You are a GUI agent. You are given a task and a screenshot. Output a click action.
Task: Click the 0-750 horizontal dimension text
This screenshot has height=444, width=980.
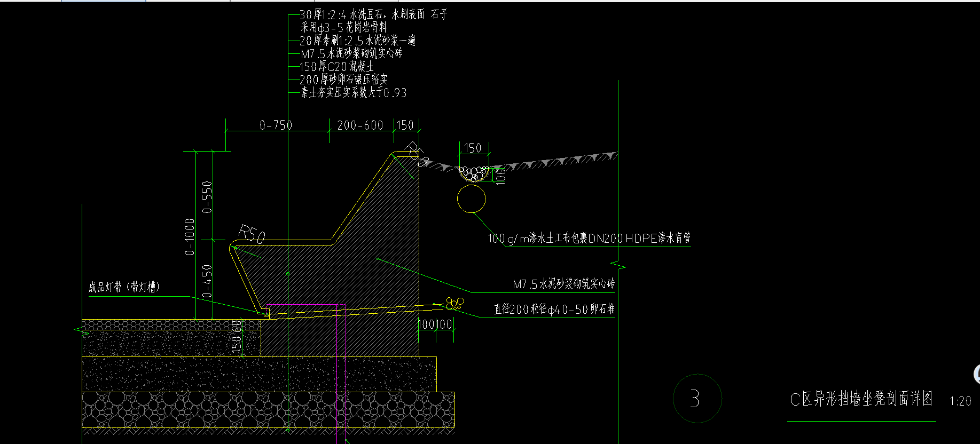point(276,125)
